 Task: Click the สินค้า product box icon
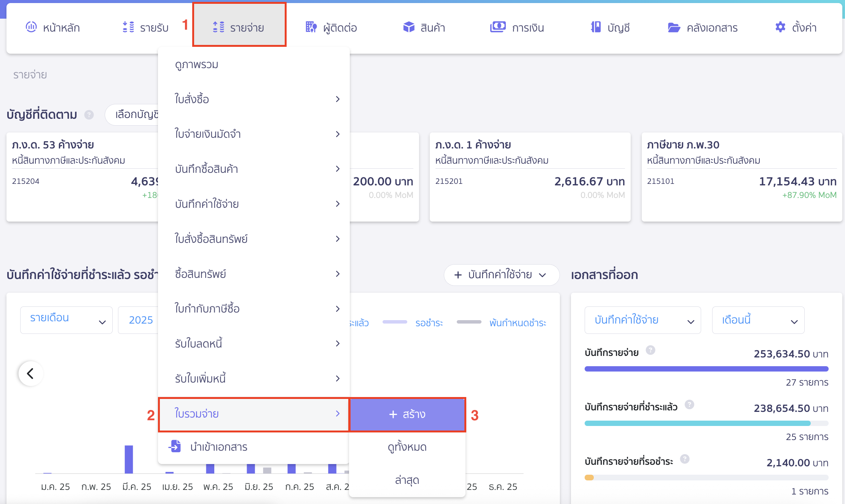[x=409, y=27]
